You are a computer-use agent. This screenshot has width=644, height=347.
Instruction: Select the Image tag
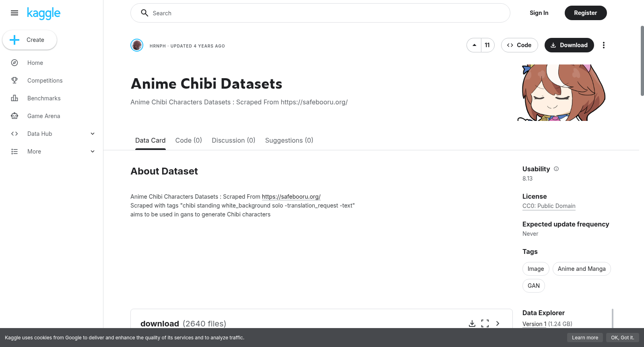[x=536, y=269]
